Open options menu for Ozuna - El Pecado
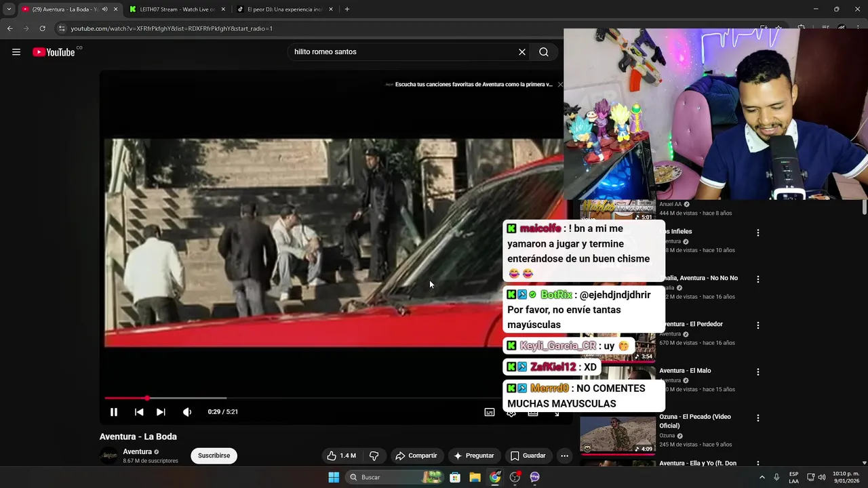 [x=757, y=418]
